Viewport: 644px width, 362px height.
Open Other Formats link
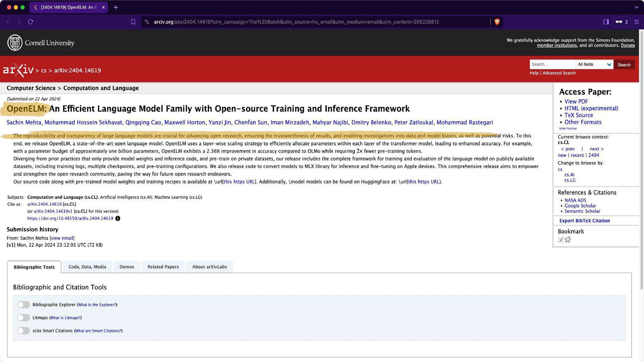[583, 122]
